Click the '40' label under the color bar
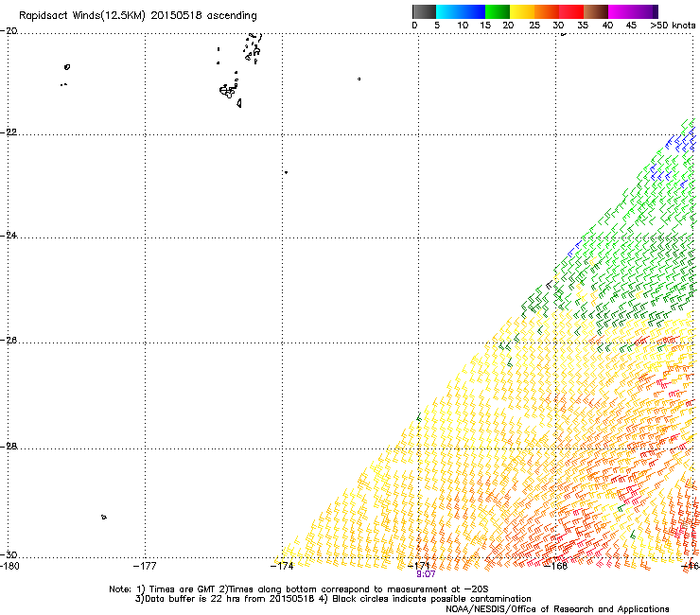The height and width of the screenshot is (615, 700). click(x=607, y=26)
